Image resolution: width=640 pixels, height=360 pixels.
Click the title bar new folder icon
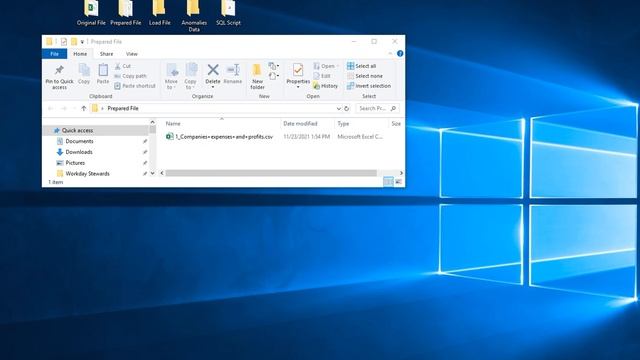74,42
